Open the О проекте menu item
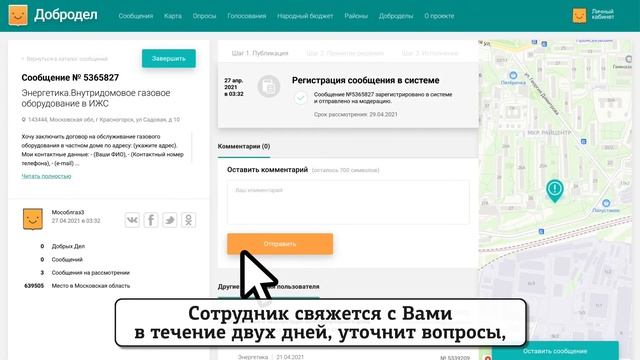The image size is (640, 360). coord(439,16)
